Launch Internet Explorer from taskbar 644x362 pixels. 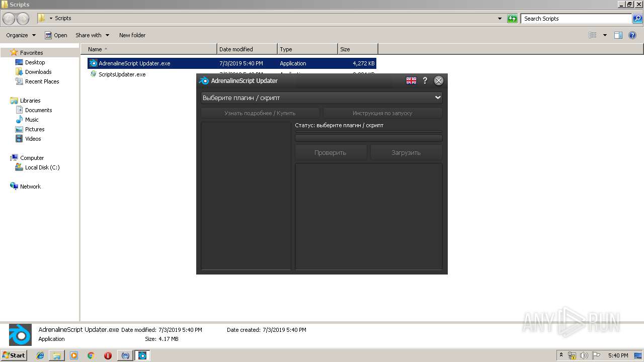40,355
